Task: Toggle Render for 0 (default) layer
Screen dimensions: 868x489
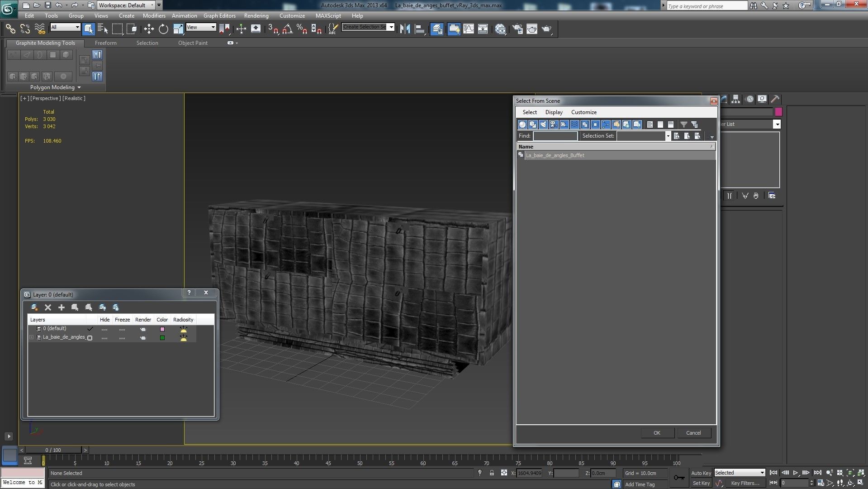Action: click(x=143, y=329)
